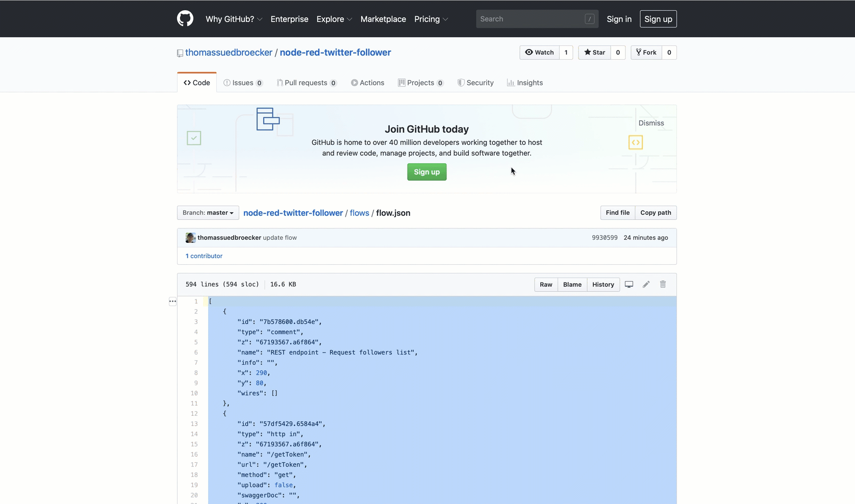Open the Blame view
This screenshot has height=504, width=855.
pyautogui.click(x=572, y=285)
